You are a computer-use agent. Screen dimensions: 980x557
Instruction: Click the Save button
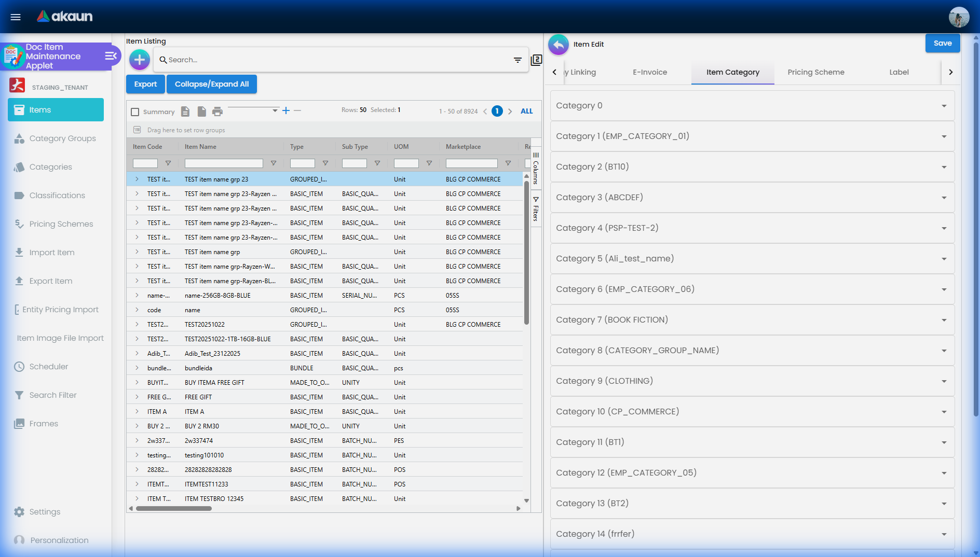942,44
